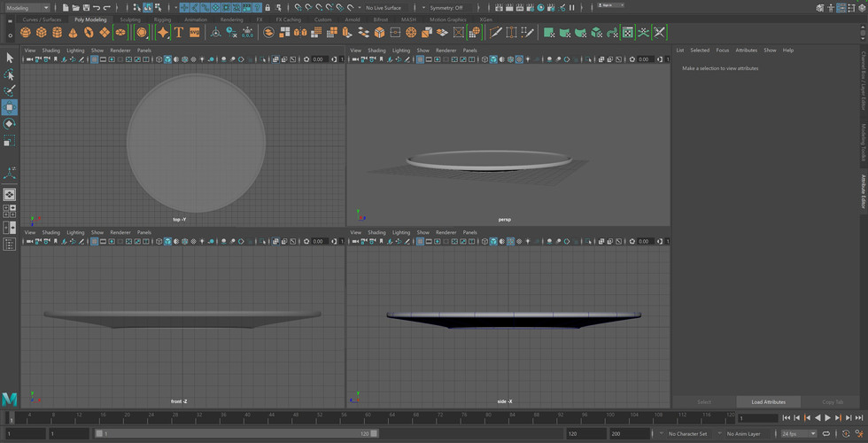
Task: Click the Maya logo at bottom left
Action: tap(10, 400)
